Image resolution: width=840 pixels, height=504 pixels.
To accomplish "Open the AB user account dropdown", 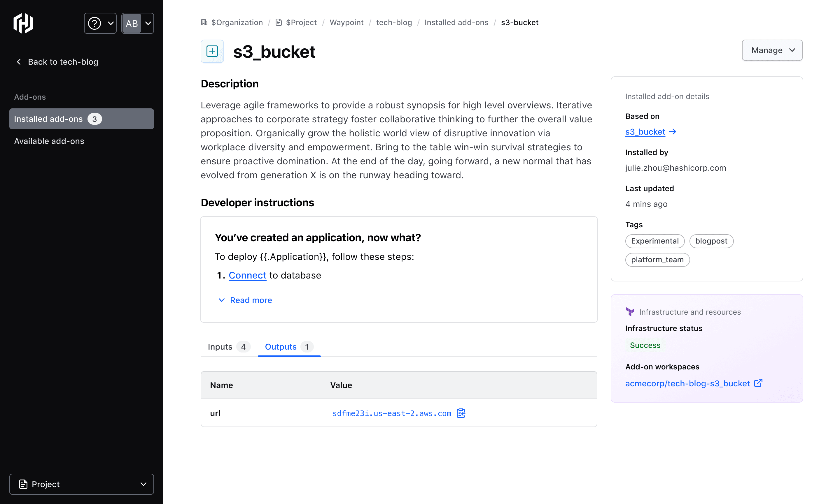I will coord(137,23).
